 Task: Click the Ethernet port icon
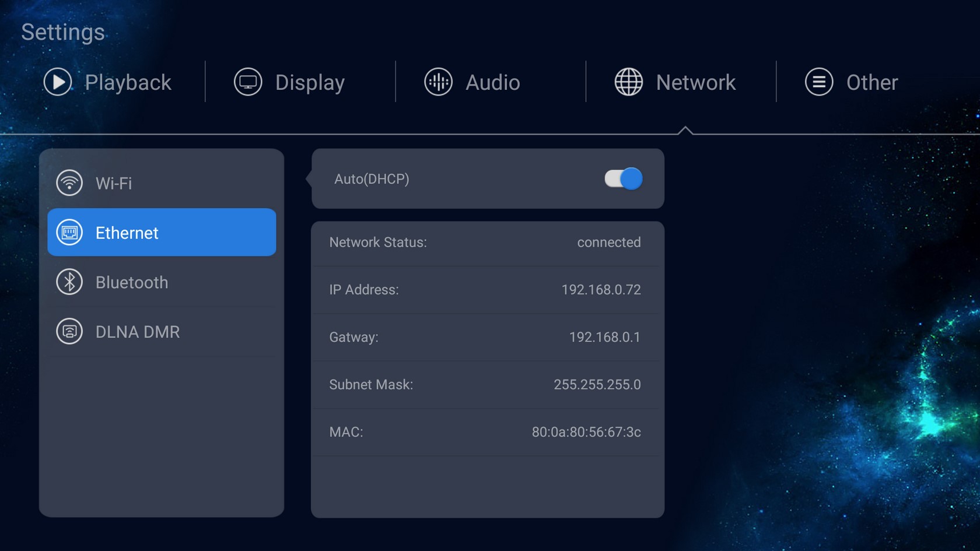point(69,232)
